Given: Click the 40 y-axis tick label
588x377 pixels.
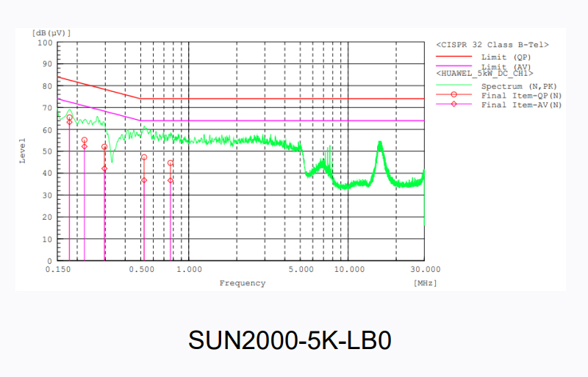Looking at the screenshot, I should point(47,173).
